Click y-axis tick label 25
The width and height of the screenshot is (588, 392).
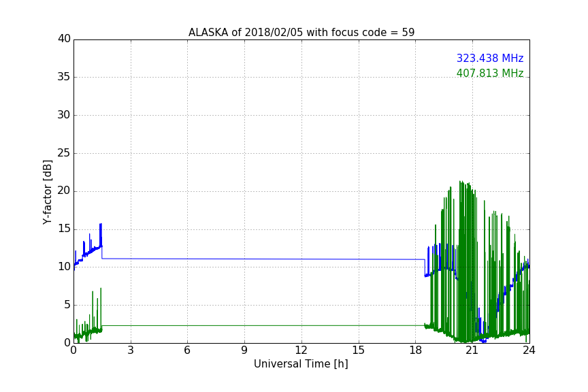tap(64, 153)
